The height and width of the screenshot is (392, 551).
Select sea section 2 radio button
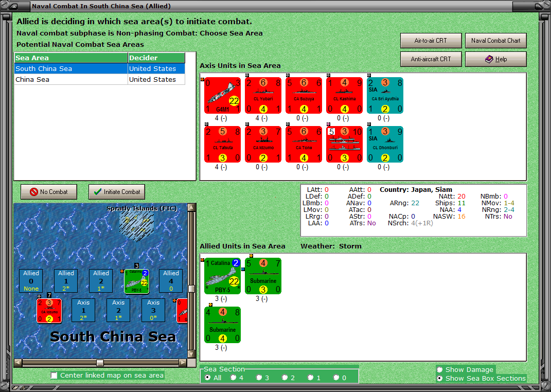285,378
